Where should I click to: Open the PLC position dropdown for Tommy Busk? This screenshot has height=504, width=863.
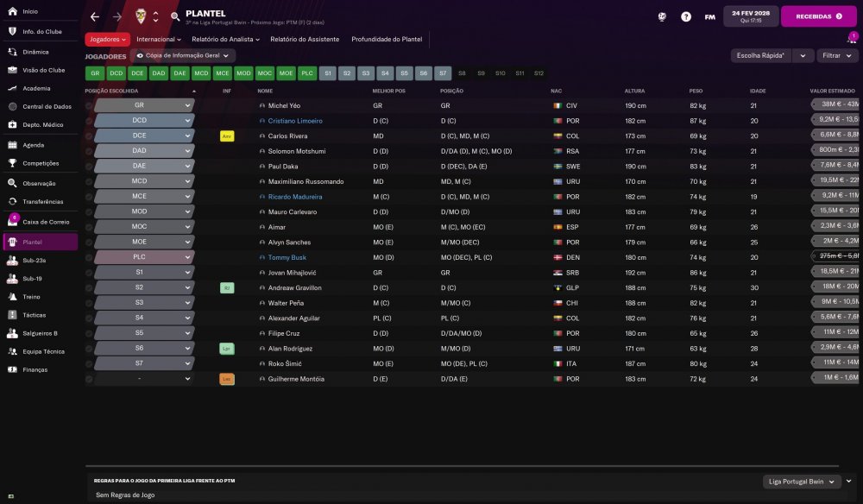(144, 257)
